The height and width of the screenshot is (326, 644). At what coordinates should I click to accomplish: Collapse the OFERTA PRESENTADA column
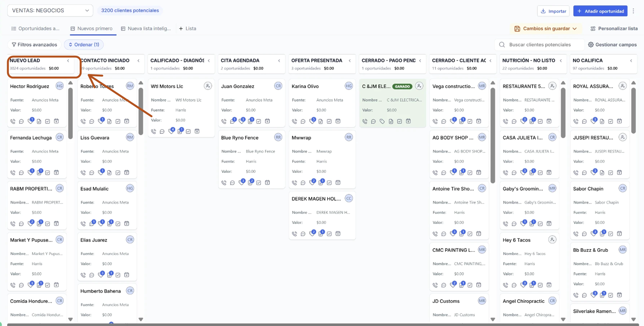pyautogui.click(x=350, y=61)
